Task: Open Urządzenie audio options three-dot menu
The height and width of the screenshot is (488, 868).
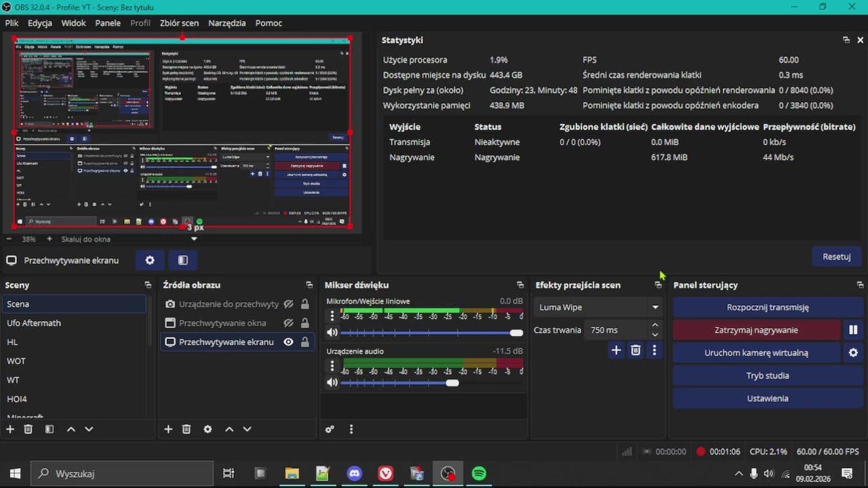Action: point(332,365)
